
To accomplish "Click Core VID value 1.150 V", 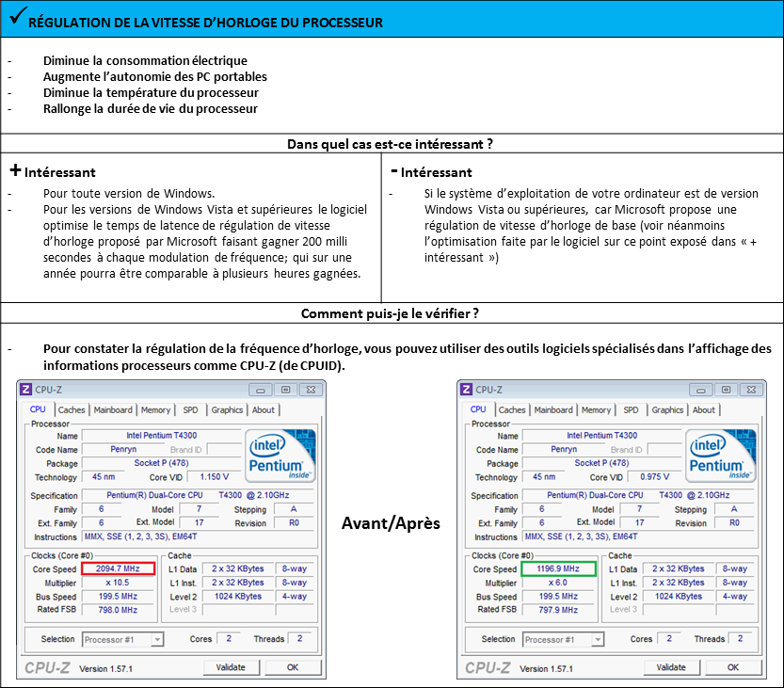I will click(x=215, y=477).
